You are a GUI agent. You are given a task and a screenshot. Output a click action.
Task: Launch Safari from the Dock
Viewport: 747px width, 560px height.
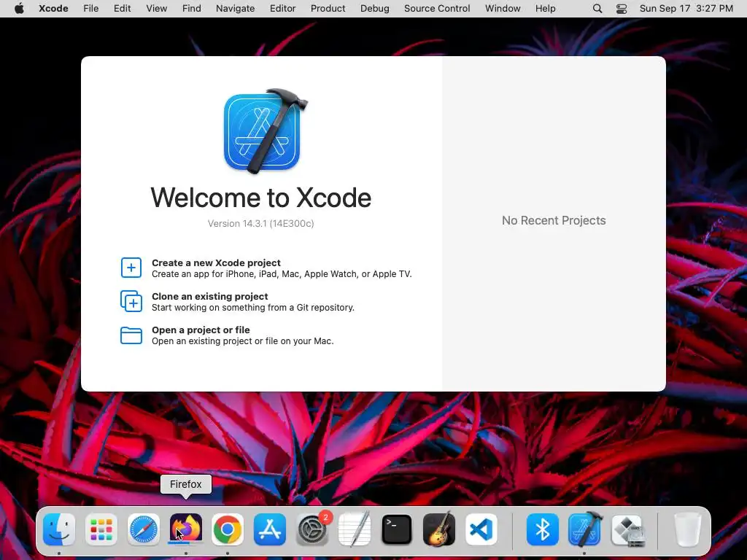click(x=144, y=529)
